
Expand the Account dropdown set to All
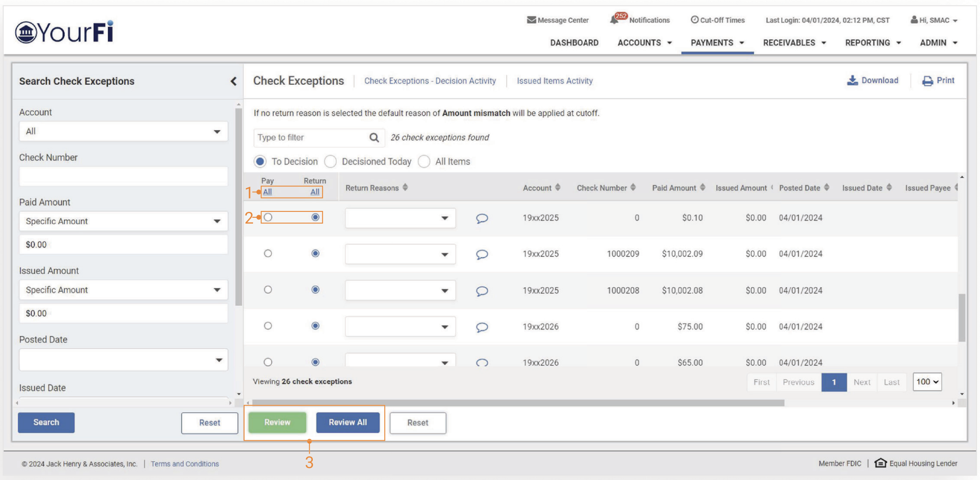point(123,132)
